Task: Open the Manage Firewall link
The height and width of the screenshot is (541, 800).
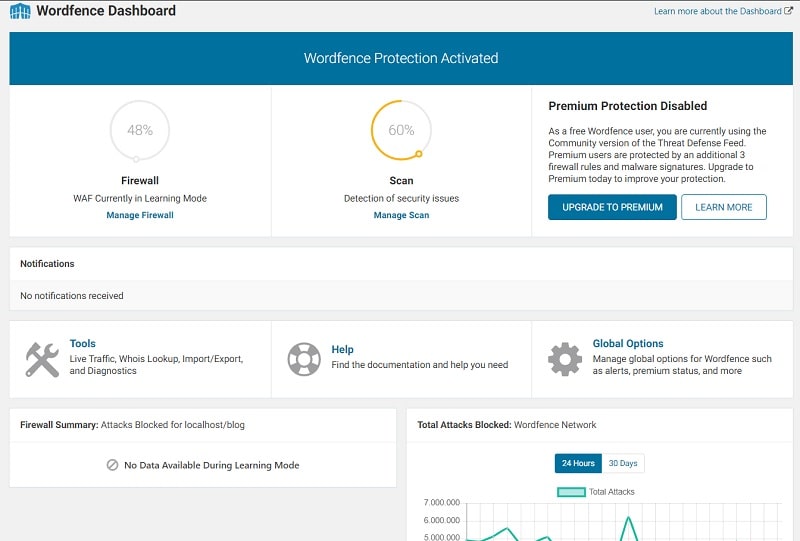Action: 140,215
